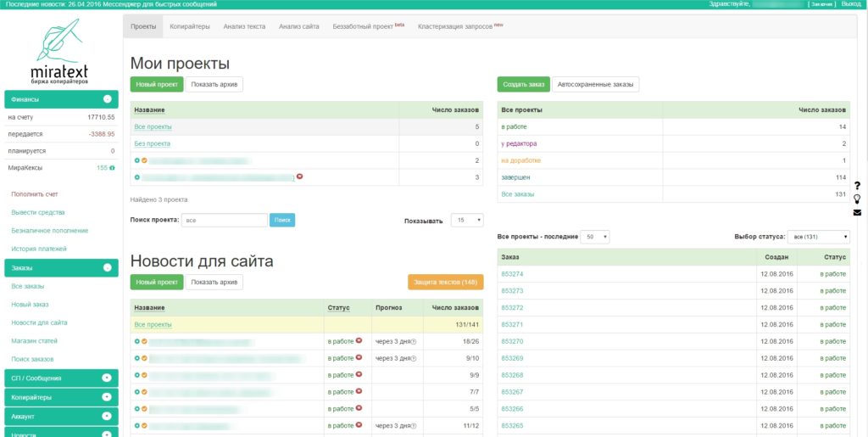
Task: Click green plus icon in My projects row with 2 orders
Action: point(136,160)
